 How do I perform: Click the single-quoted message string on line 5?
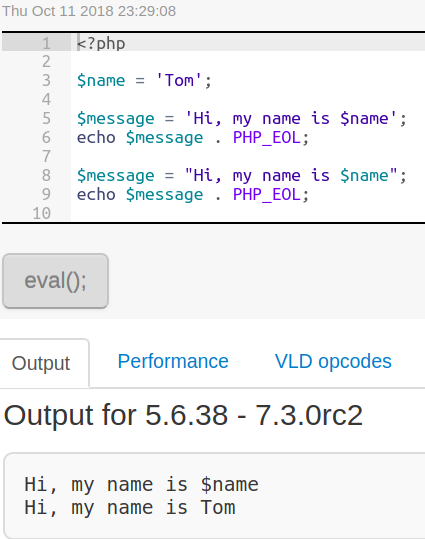291,119
